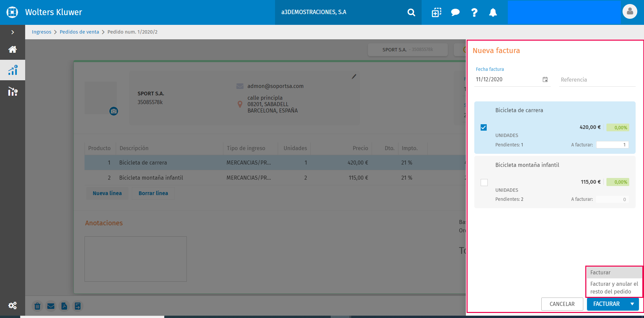Click the email envelope icon in bottom toolbar
644x318 pixels.
click(x=51, y=306)
